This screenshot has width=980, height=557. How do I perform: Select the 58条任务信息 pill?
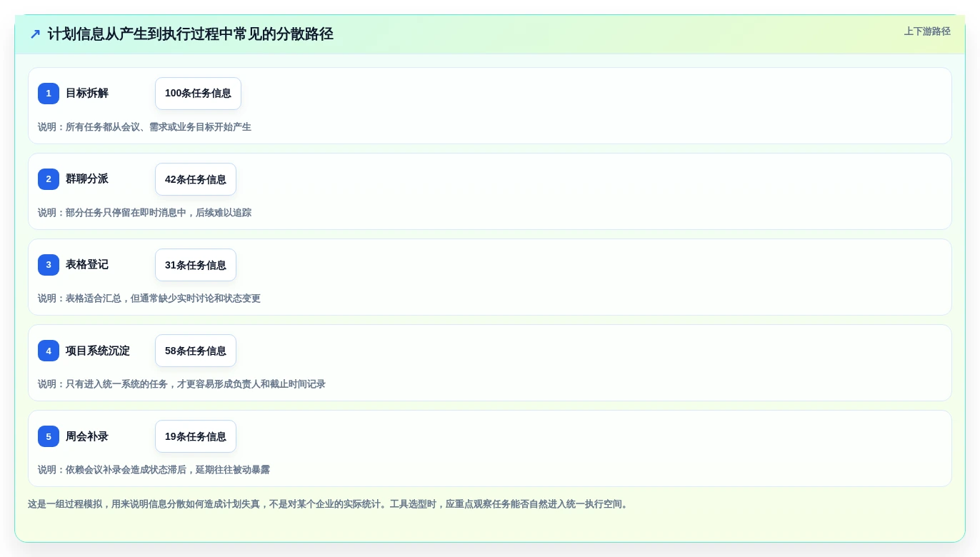[196, 351]
